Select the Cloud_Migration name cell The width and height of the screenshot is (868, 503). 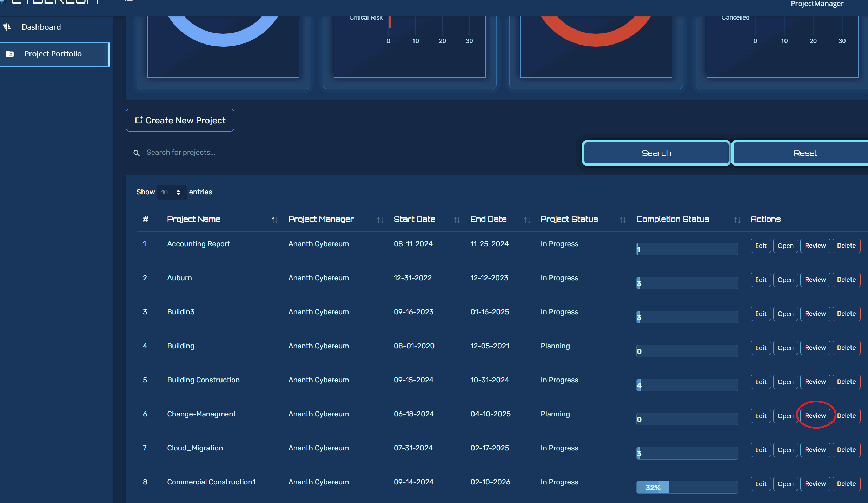[x=195, y=448]
